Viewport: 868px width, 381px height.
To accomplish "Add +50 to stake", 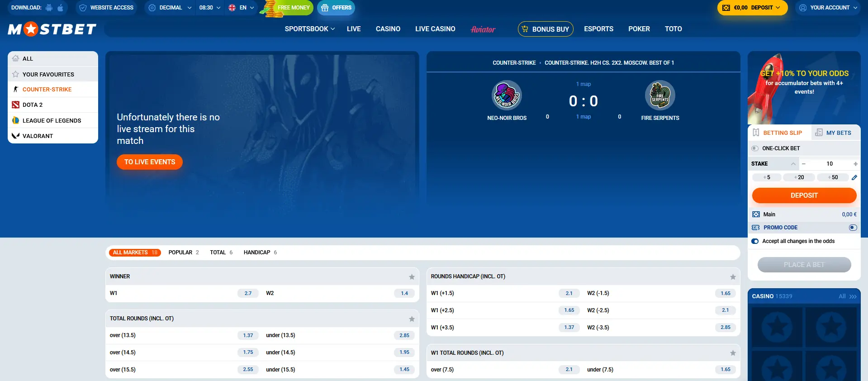I will tap(833, 177).
